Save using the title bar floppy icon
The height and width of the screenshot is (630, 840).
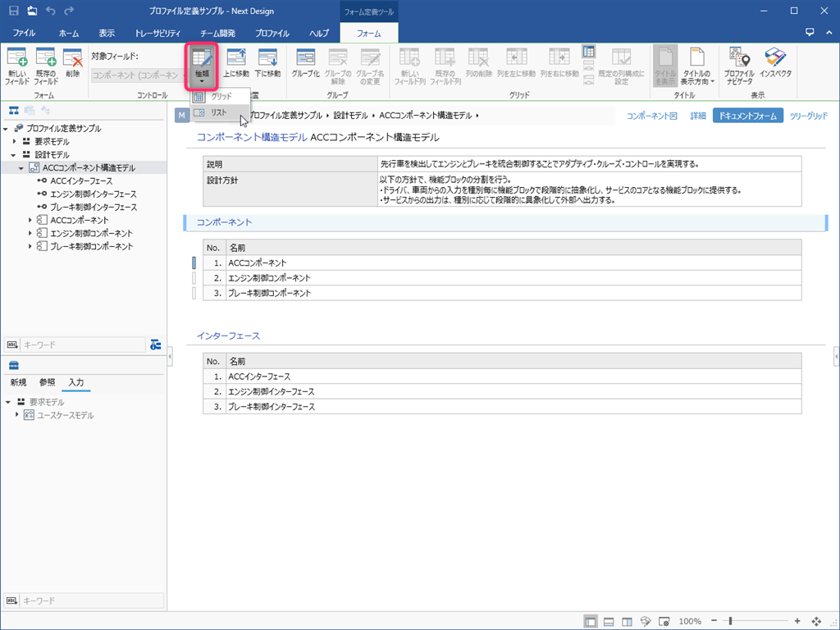click(x=13, y=11)
